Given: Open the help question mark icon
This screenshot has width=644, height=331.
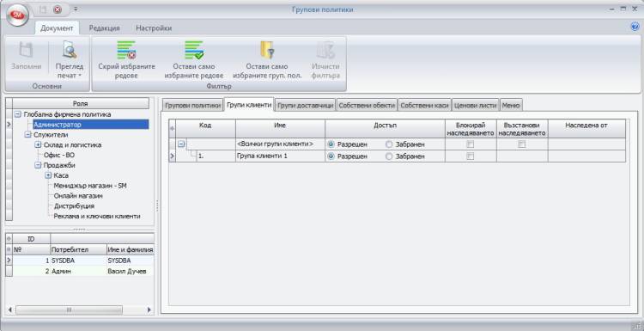Looking at the screenshot, I should (635, 27).
